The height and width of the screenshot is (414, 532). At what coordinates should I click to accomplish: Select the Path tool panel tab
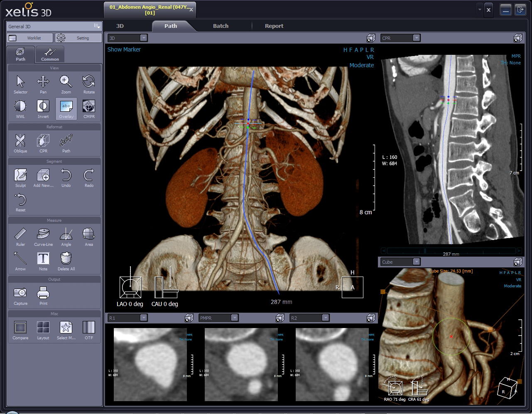[x=20, y=54]
